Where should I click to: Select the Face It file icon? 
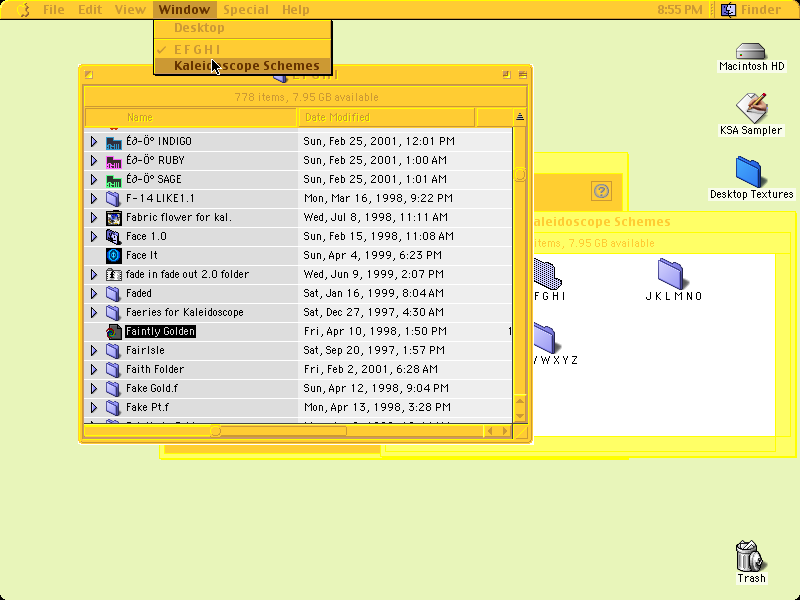(113, 255)
